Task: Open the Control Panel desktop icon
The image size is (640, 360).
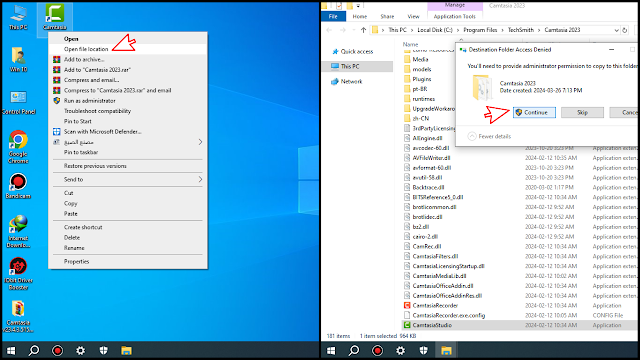Action: coord(18,102)
